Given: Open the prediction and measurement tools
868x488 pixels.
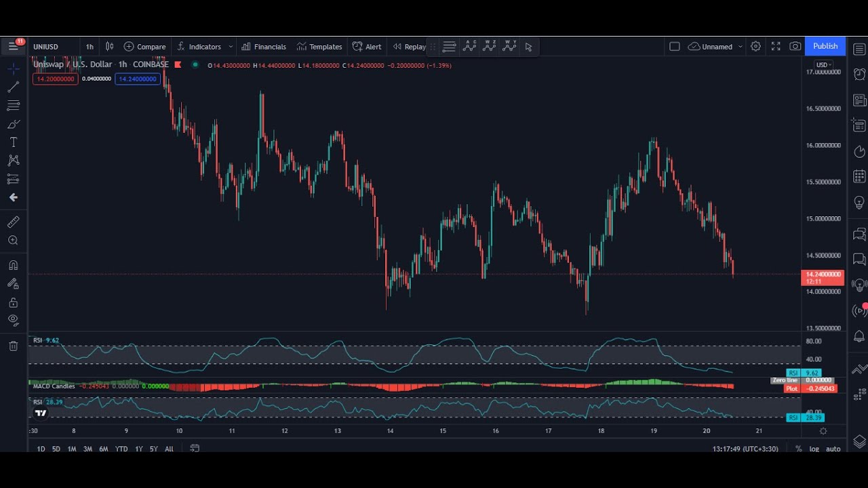Looking at the screenshot, I should coord(13,179).
